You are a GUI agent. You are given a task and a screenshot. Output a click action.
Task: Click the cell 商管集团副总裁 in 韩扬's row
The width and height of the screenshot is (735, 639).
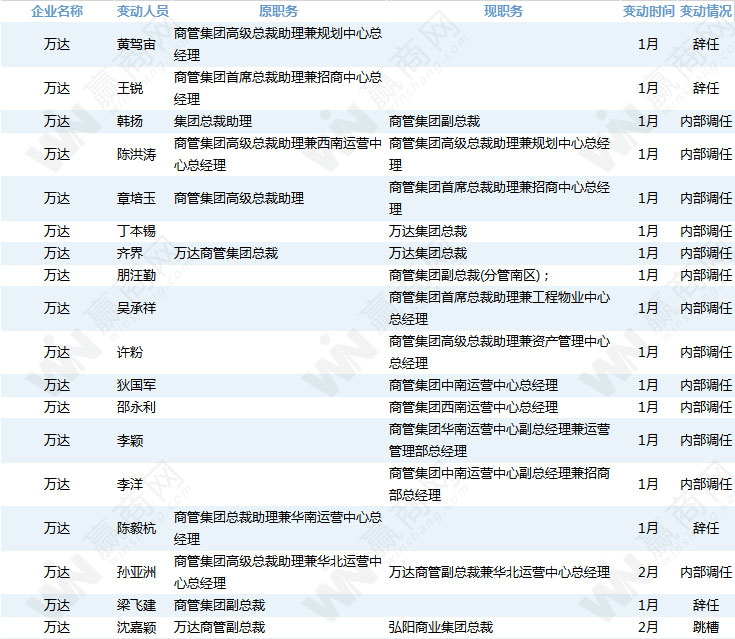pos(435,121)
